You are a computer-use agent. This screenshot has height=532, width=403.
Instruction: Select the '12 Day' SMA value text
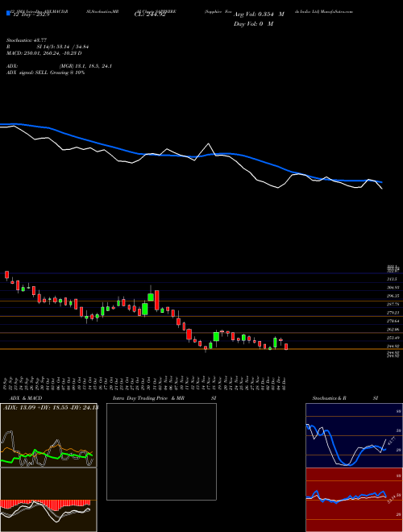point(31,15)
